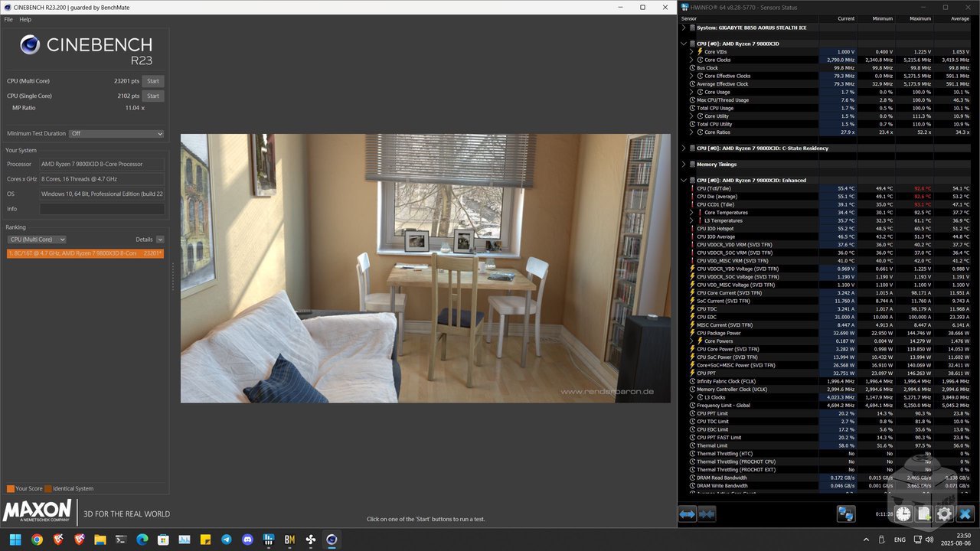Click the Average column header
The image size is (980, 551).
click(952, 18)
